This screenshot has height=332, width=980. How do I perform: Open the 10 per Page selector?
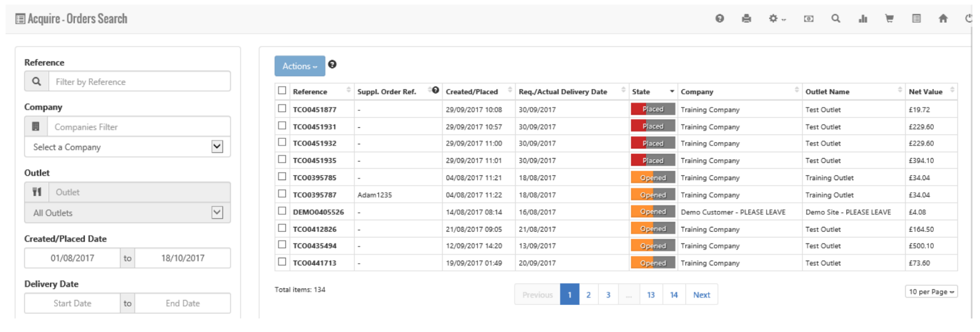pyautogui.click(x=931, y=291)
